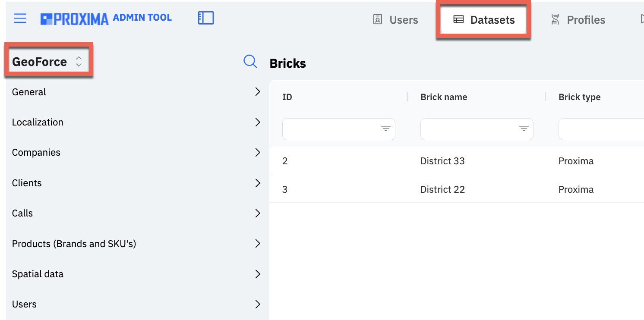Click the filter icon in Brick name column
644x320 pixels.
(x=524, y=129)
